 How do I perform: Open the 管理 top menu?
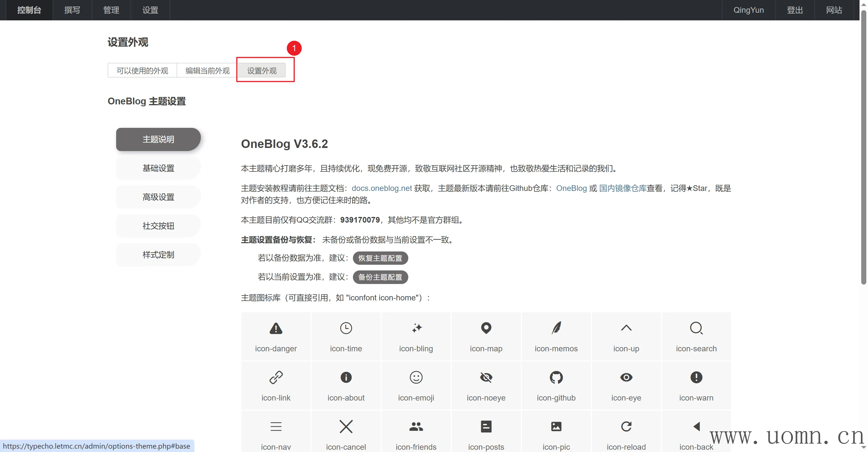(x=111, y=10)
